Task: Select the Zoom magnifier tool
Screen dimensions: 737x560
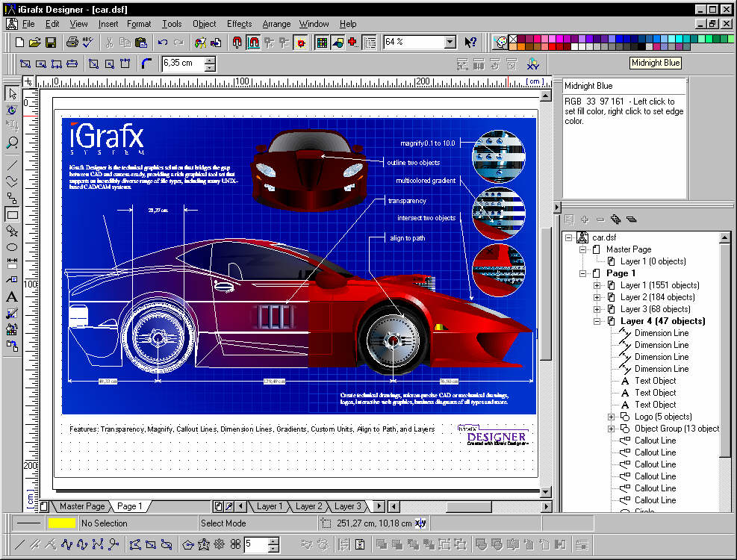Action: (12, 142)
